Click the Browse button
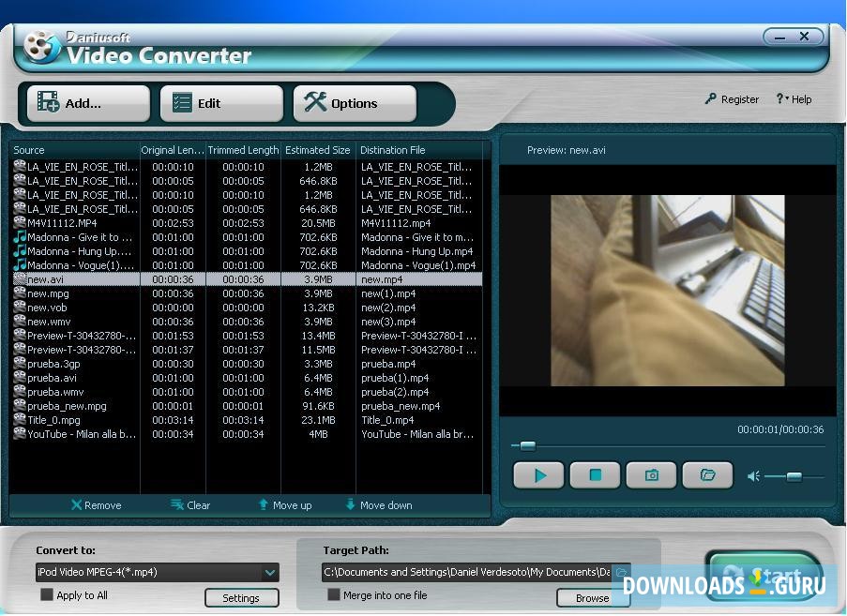The width and height of the screenshot is (847, 616). (x=593, y=597)
